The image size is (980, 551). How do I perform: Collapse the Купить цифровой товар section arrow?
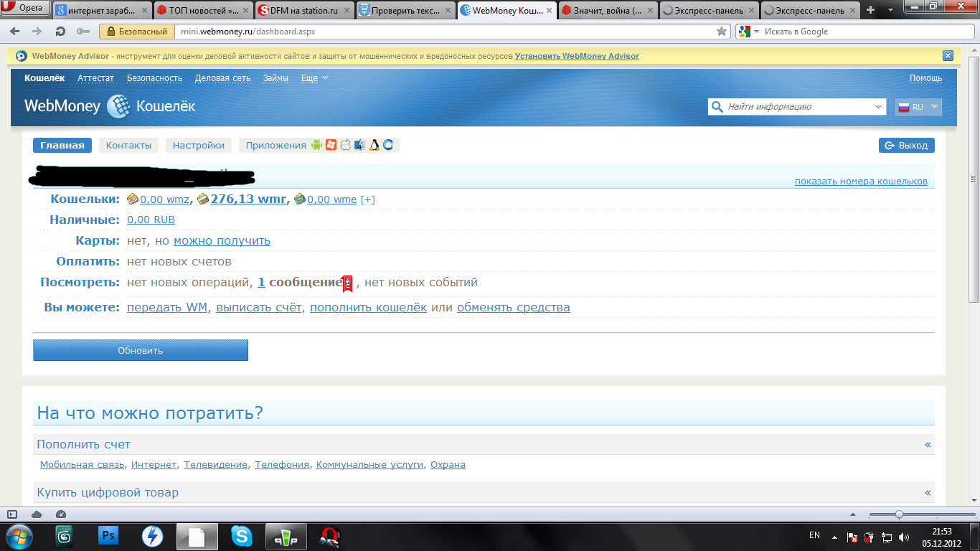click(928, 493)
